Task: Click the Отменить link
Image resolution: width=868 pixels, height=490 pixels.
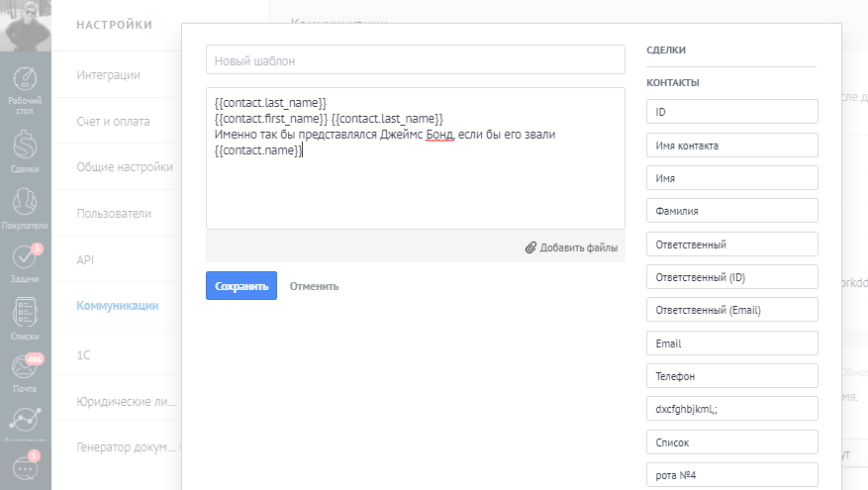Action: [314, 286]
